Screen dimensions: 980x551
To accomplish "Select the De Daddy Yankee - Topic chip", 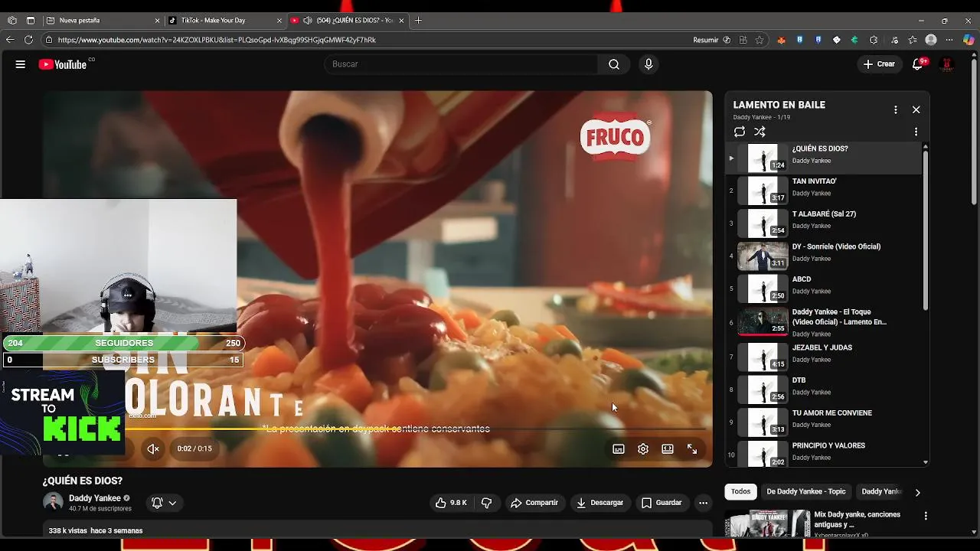I will pos(806,491).
